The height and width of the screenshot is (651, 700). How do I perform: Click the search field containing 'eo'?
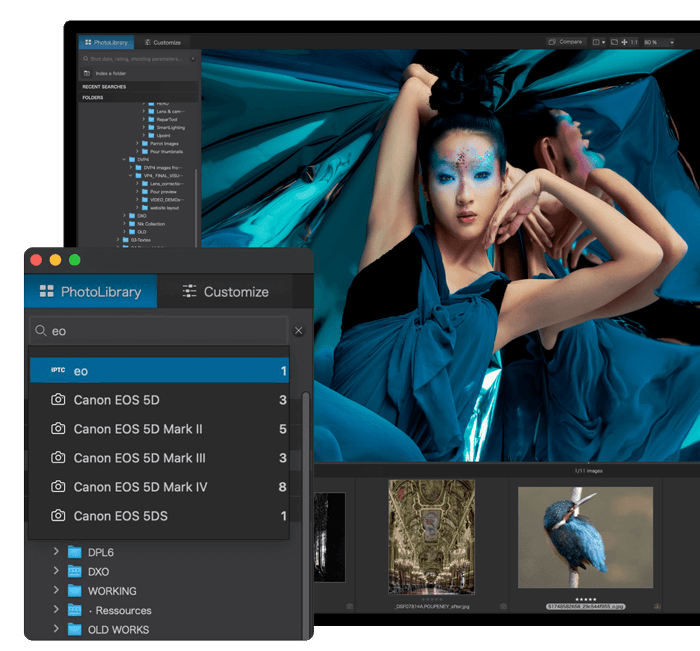pyautogui.click(x=159, y=331)
